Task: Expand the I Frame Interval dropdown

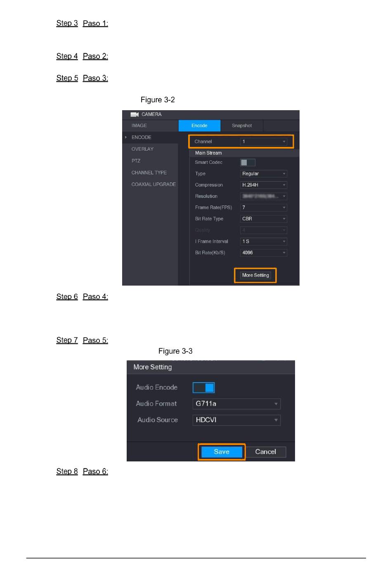Action: point(263,241)
